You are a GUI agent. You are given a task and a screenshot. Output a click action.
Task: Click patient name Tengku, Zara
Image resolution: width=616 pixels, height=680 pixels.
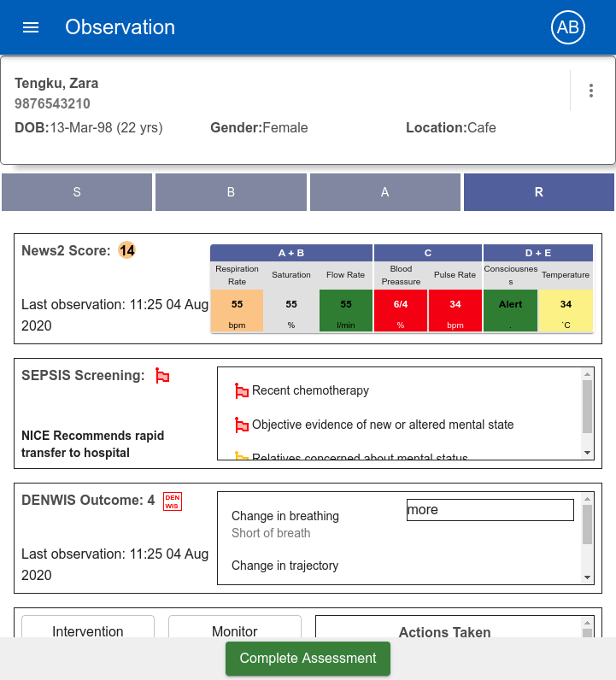[56, 83]
